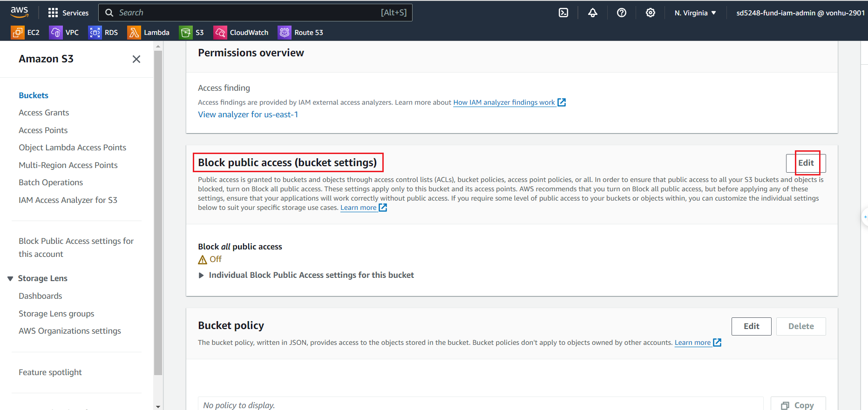Open the N. Virginia region dropdown
This screenshot has width=868, height=410.
(695, 13)
